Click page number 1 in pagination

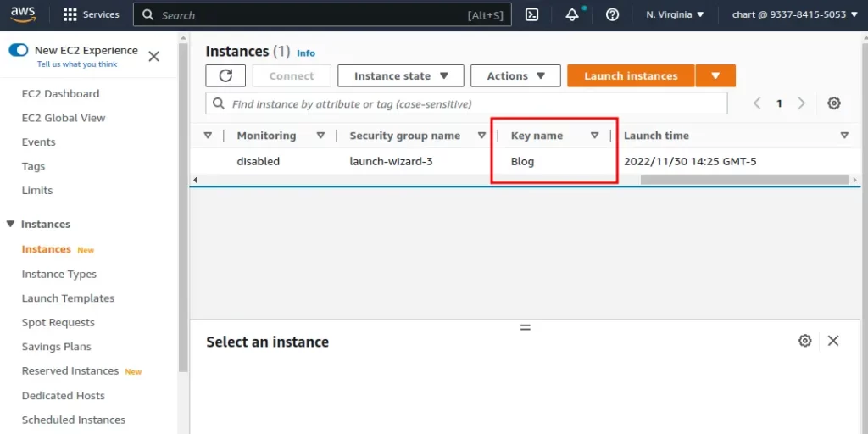click(x=779, y=103)
